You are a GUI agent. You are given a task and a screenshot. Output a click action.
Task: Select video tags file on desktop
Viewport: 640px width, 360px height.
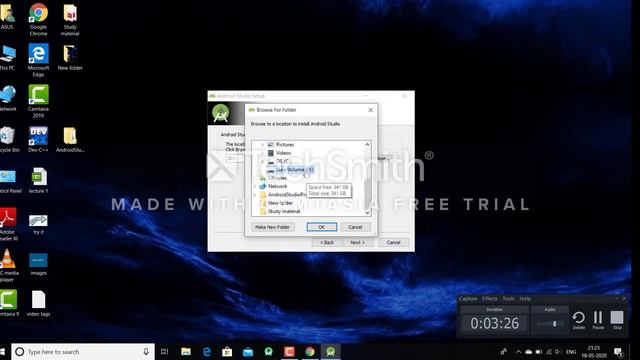point(38,303)
